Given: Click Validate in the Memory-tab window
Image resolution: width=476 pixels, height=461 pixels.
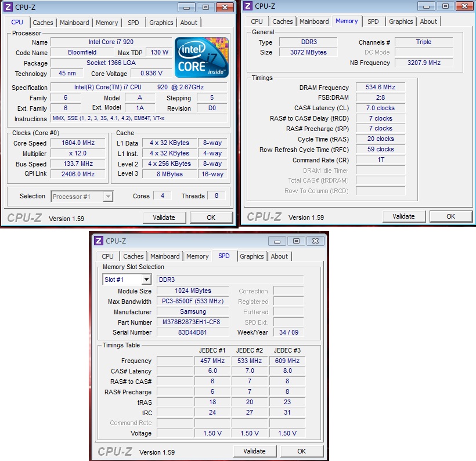Looking at the screenshot, I should [x=403, y=216].
